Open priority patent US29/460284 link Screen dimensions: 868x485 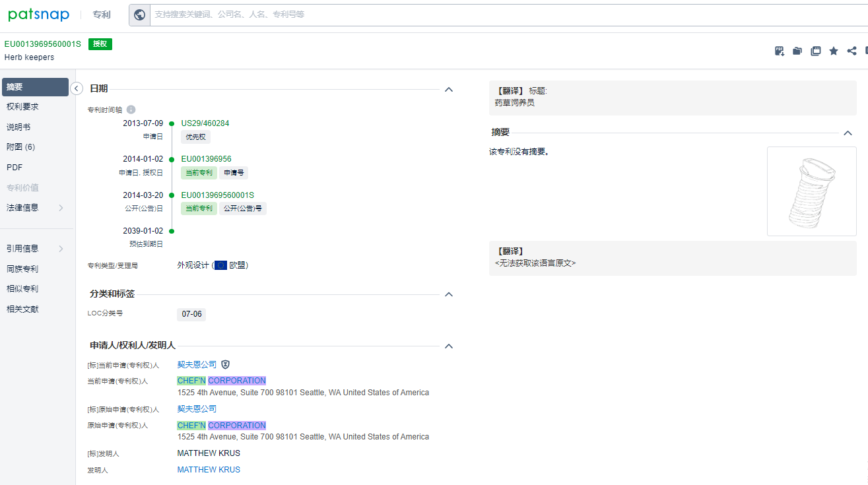tap(205, 123)
